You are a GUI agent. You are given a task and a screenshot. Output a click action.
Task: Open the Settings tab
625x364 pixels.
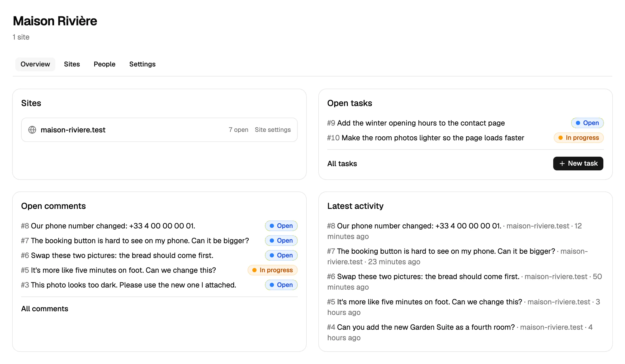tap(142, 64)
